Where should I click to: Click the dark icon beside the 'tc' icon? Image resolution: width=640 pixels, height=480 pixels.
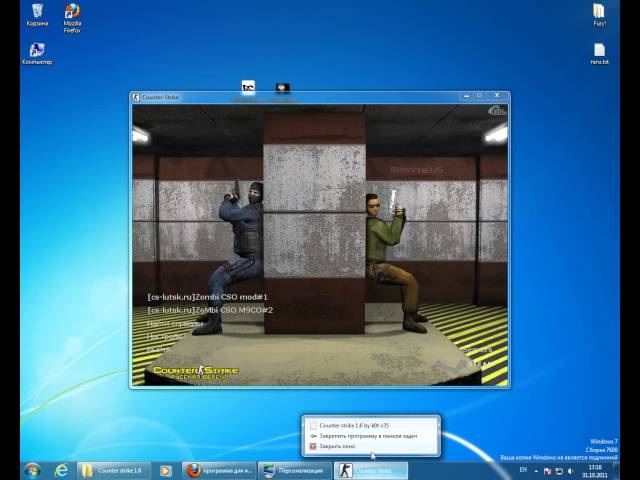click(282, 87)
